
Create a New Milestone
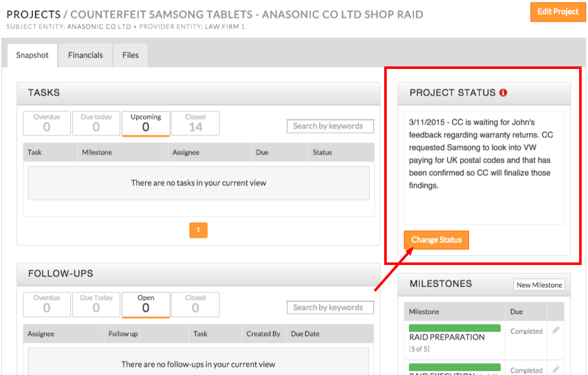[x=539, y=285]
